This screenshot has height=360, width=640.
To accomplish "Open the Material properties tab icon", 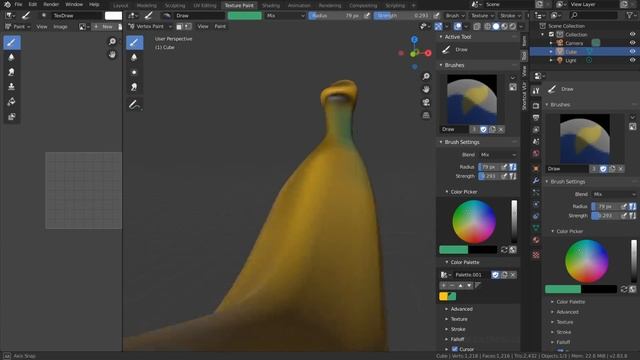I will pos(536,240).
